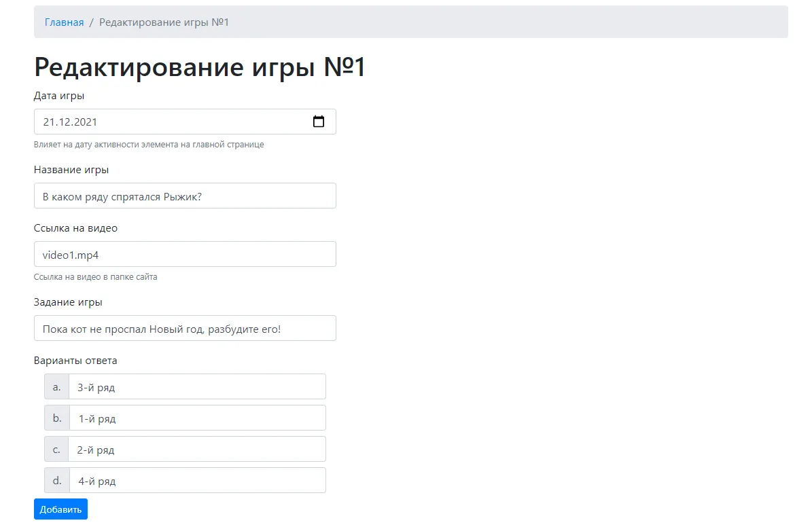
Task: Click Редактирование игры №1 in the breadcrumb
Action: (x=163, y=22)
